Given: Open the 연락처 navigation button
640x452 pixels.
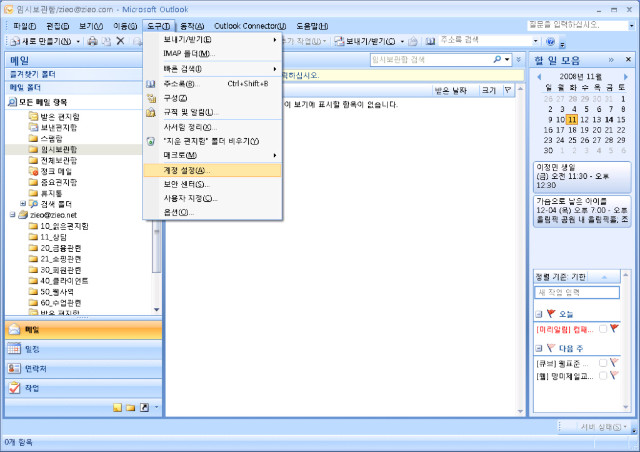Looking at the screenshot, I should click(x=83, y=369).
